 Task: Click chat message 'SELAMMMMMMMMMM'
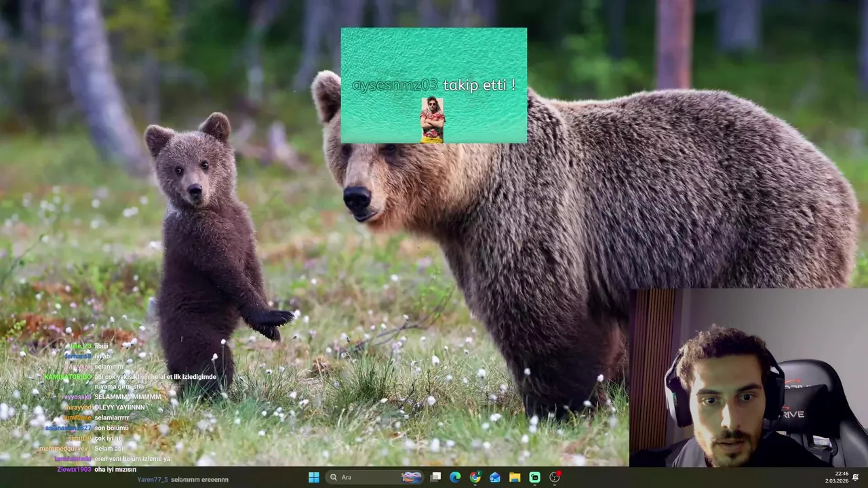[x=127, y=397]
